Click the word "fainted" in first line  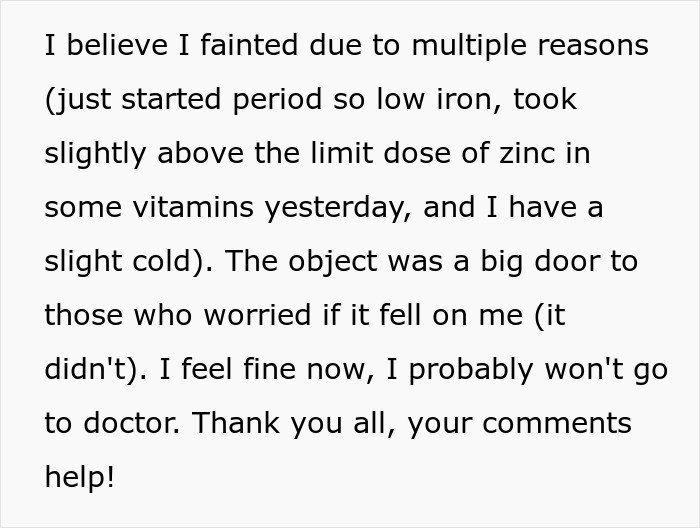pos(249,45)
